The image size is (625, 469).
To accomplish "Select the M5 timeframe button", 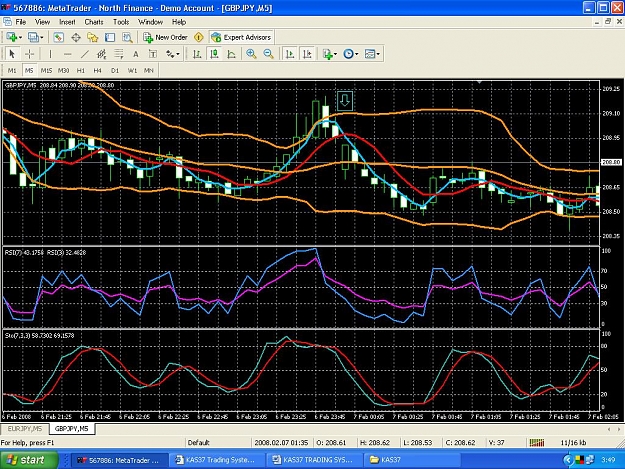I will coord(29,71).
